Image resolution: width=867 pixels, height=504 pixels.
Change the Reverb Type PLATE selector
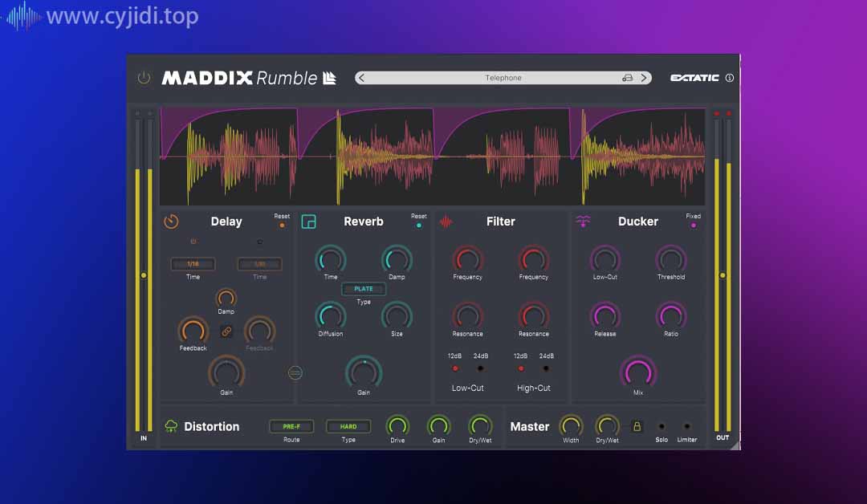coord(364,289)
